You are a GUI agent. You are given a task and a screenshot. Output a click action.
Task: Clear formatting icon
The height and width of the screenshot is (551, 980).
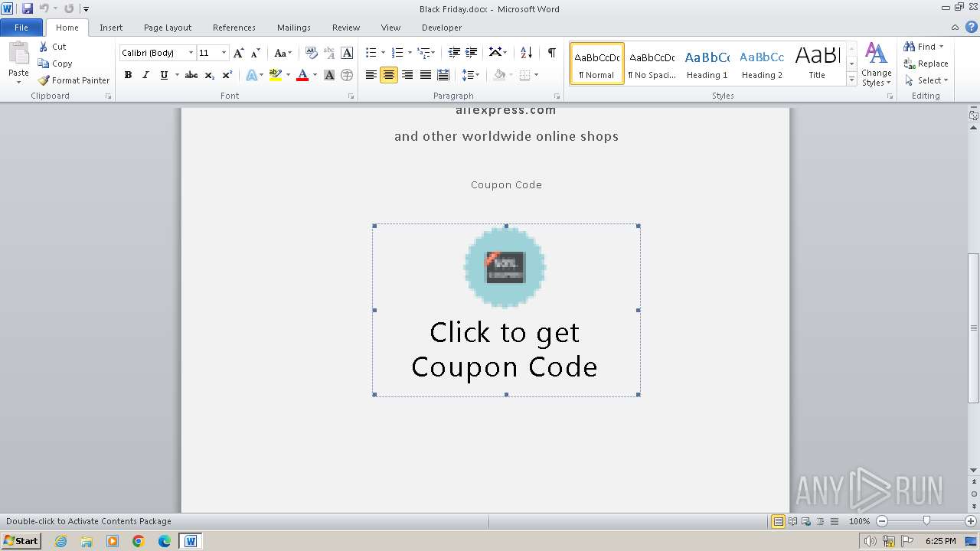point(312,53)
